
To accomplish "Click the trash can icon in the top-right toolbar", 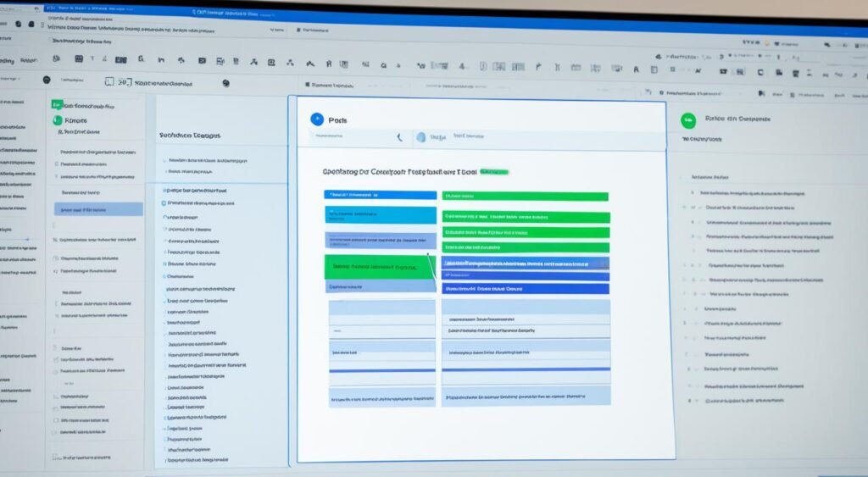I will (795, 73).
